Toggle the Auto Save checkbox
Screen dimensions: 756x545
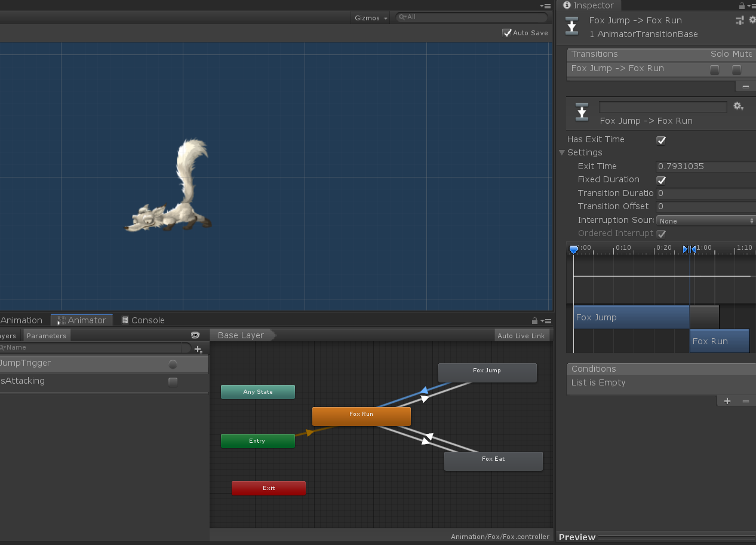coord(507,33)
